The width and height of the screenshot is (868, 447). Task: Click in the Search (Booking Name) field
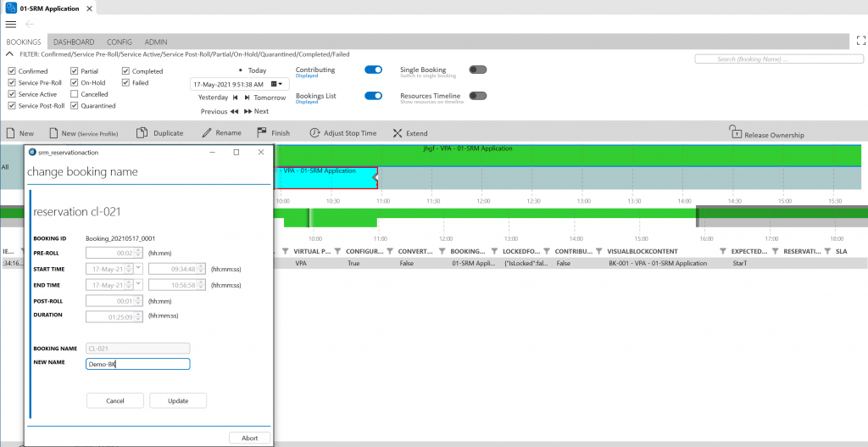779,59
